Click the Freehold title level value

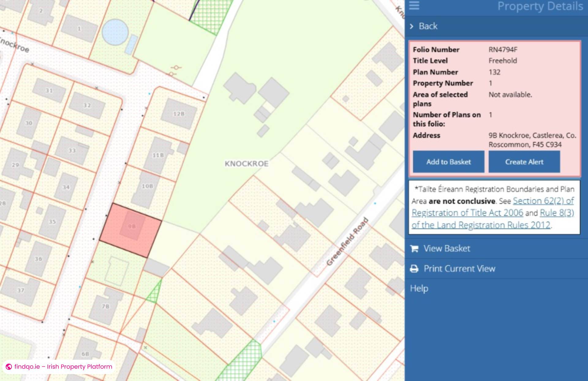point(503,61)
